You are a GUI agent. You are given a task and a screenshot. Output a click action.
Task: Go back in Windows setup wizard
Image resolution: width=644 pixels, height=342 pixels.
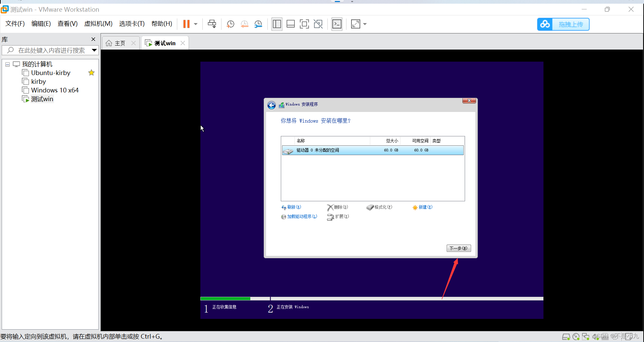271,105
